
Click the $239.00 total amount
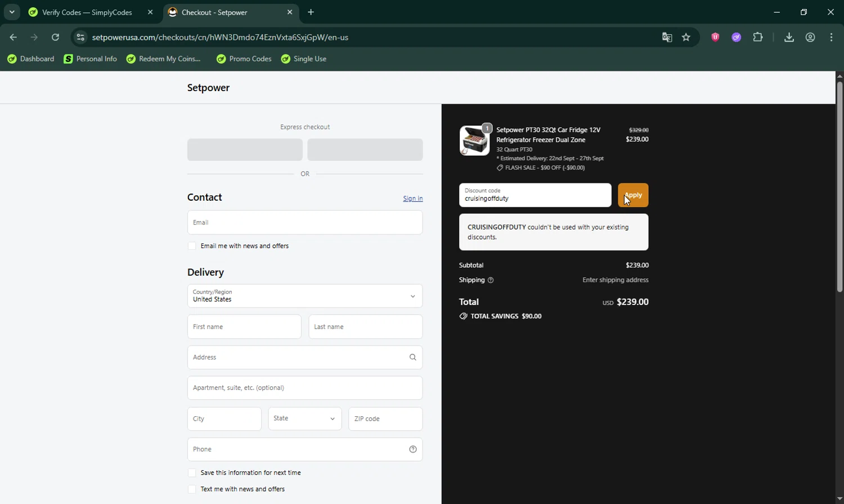click(633, 302)
